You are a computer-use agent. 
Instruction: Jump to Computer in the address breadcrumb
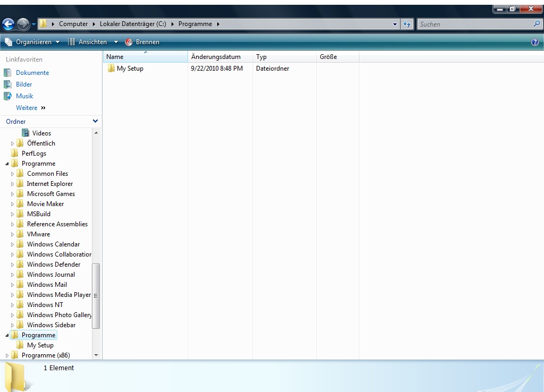(73, 24)
